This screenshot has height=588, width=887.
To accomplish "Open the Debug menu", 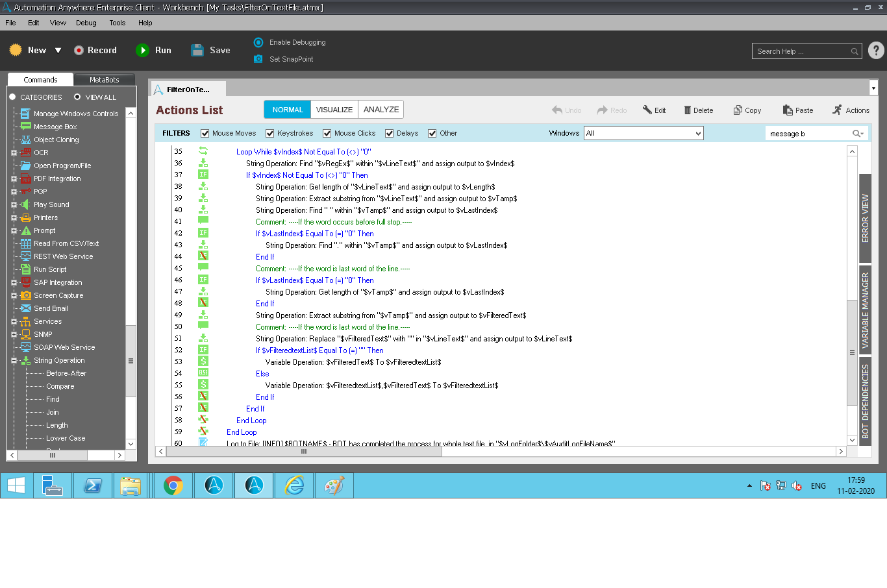I will [86, 23].
